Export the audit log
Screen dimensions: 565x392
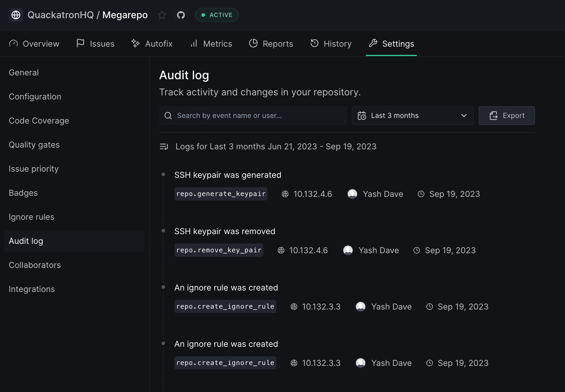(x=507, y=116)
